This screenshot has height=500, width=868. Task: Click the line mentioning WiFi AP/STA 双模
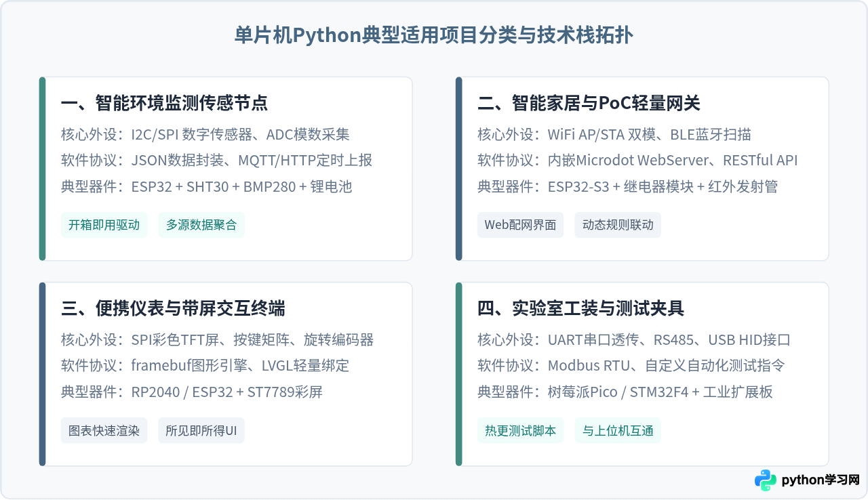coord(614,134)
